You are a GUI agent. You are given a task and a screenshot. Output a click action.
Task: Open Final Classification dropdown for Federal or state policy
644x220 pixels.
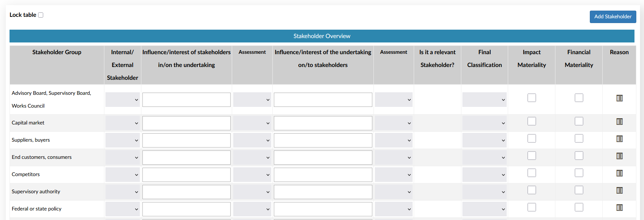click(x=484, y=209)
